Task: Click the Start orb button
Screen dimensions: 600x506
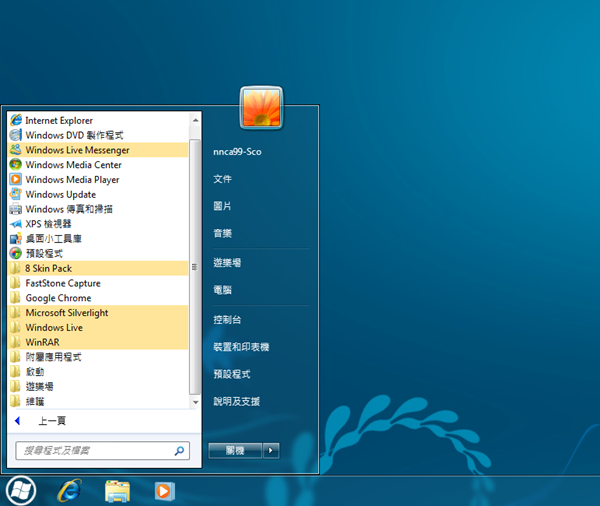Action: click(x=21, y=490)
